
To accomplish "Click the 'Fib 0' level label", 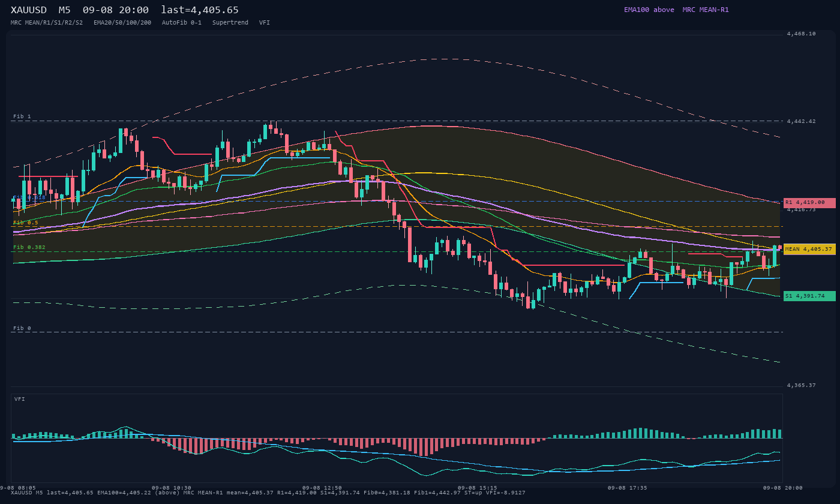I will point(22,328).
